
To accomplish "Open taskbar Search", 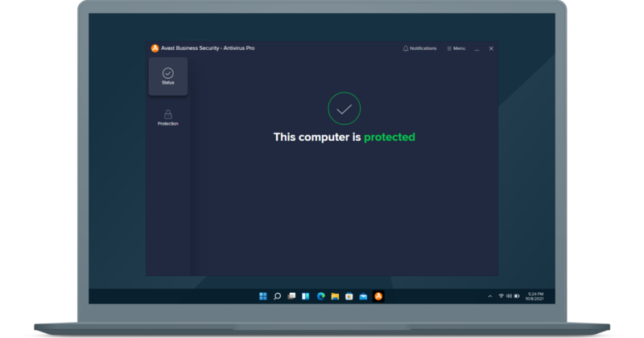I will pos(277,296).
